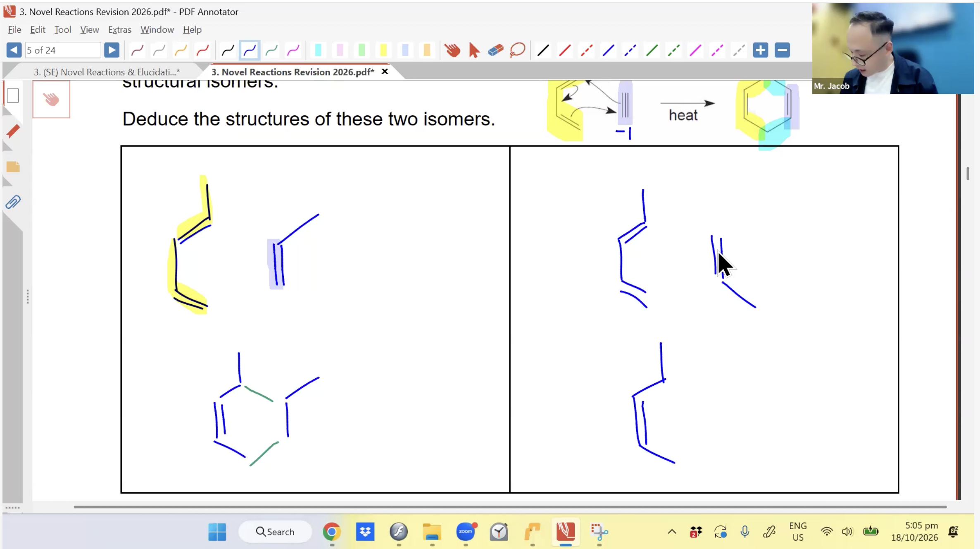Click the page number field showing 5 of 24
Screen dimensions: 980x549
click(x=63, y=50)
